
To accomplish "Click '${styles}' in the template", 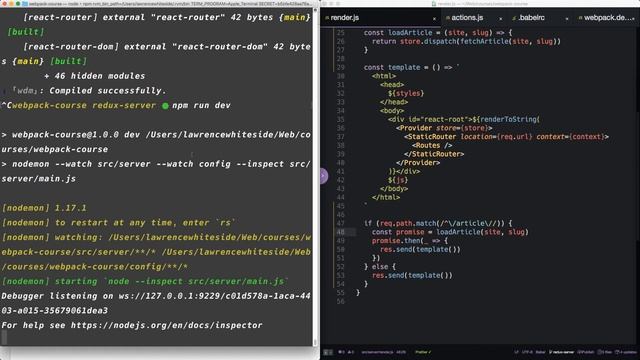I will pyautogui.click(x=406, y=93).
